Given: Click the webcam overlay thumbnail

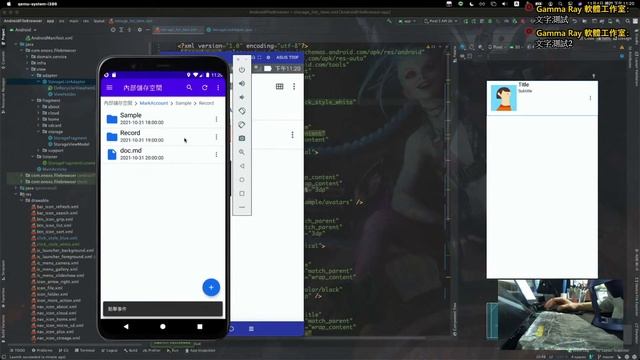Looking at the screenshot, I should [561, 314].
